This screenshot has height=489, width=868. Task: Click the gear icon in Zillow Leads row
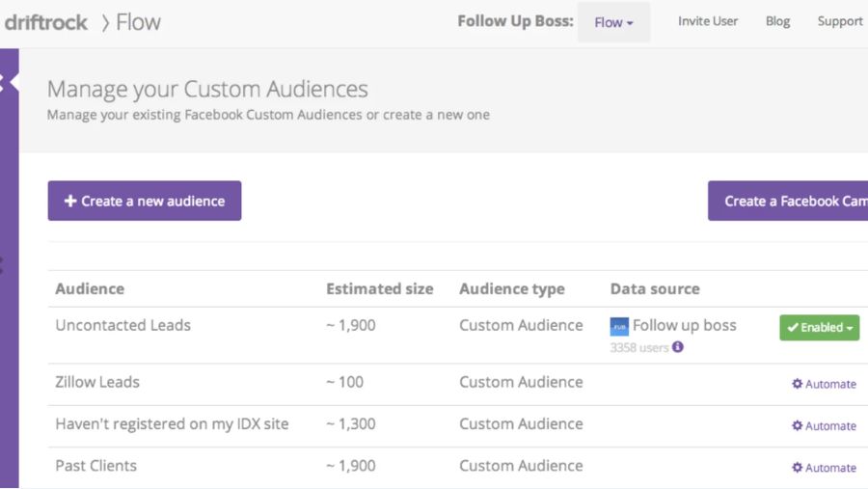798,383
